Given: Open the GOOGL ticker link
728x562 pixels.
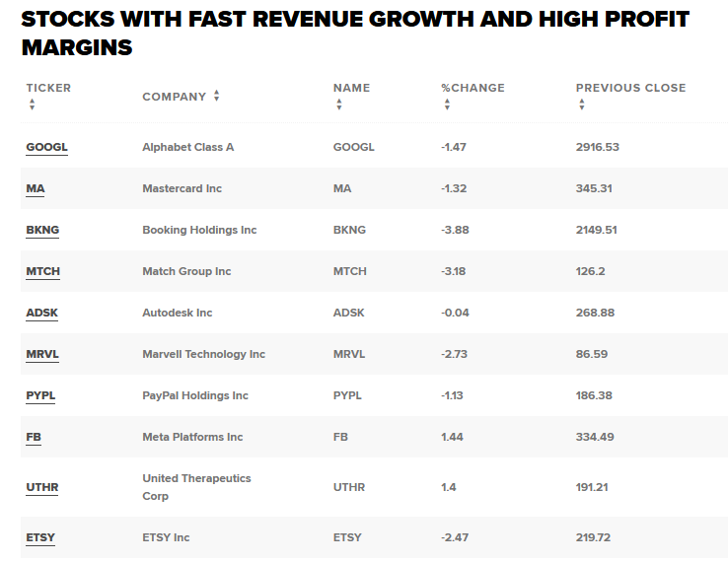Looking at the screenshot, I should [47, 147].
